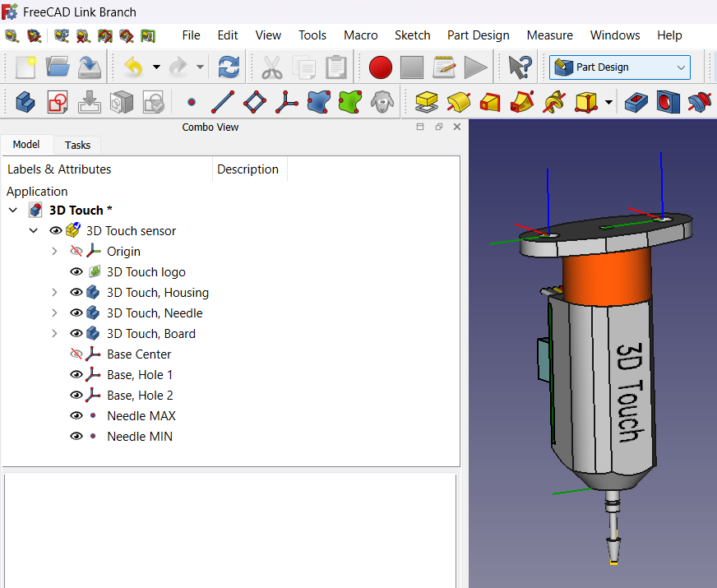717x588 pixels.
Task: Switch to the Tasks tab
Action: [x=77, y=145]
